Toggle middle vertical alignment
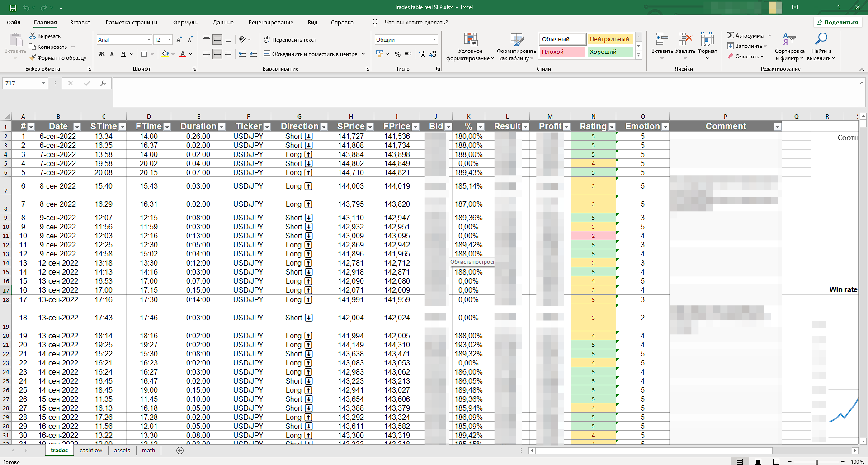868x465 pixels. [217, 40]
